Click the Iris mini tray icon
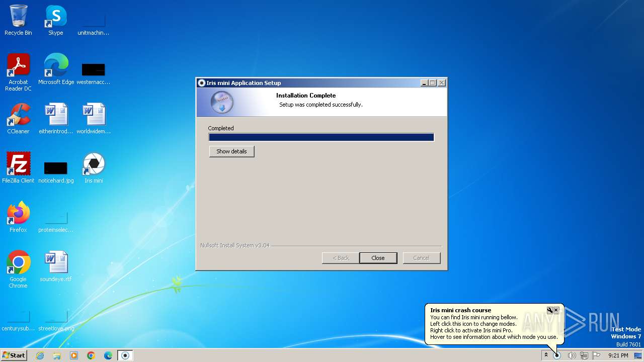Viewport: 644px width, 362px height. click(x=557, y=355)
